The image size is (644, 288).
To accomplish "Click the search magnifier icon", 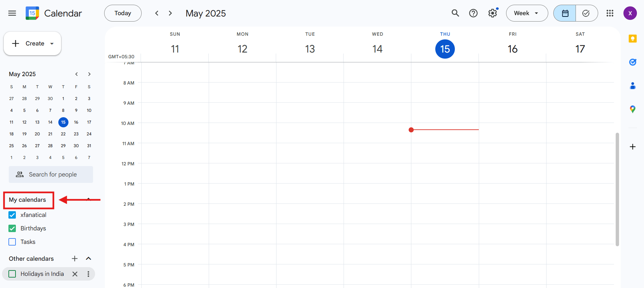I will coord(455,13).
